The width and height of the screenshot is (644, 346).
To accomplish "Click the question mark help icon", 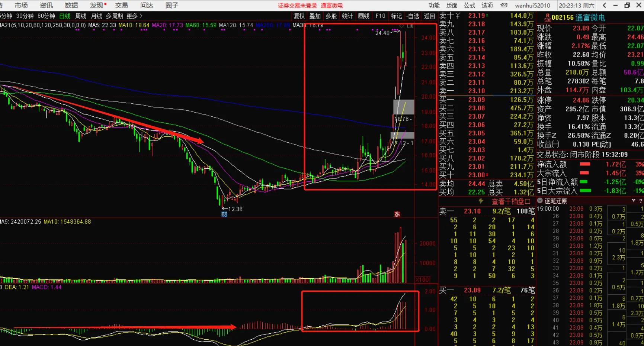I will (641, 201).
